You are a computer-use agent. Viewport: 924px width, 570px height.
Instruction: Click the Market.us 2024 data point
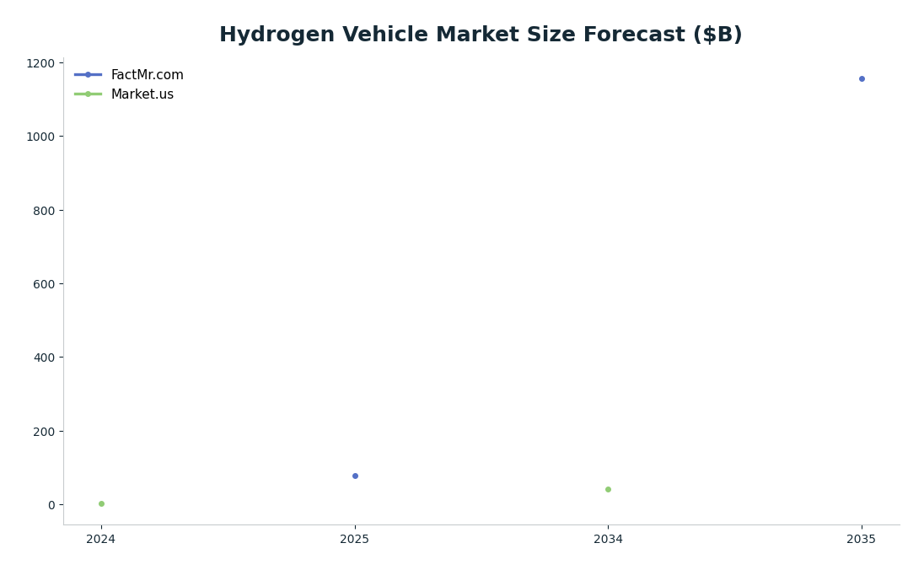101,504
